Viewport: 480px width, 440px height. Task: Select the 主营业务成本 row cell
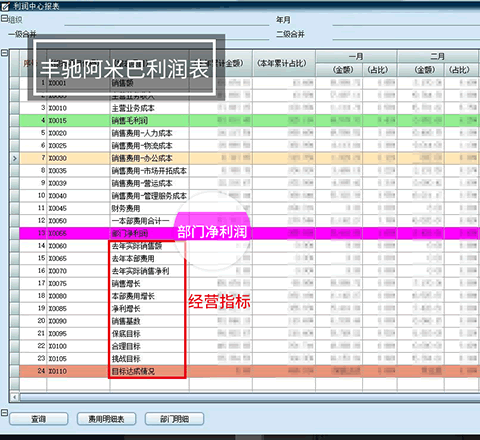tap(149, 108)
